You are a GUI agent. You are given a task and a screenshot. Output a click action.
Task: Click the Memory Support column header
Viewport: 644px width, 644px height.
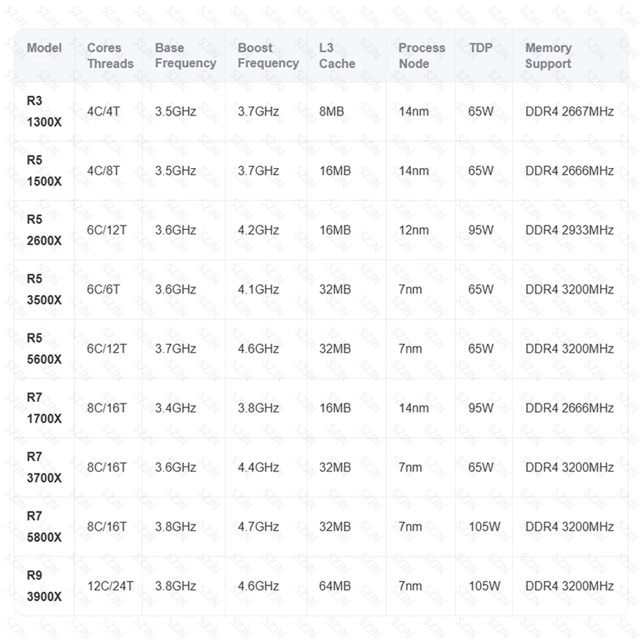point(548,55)
